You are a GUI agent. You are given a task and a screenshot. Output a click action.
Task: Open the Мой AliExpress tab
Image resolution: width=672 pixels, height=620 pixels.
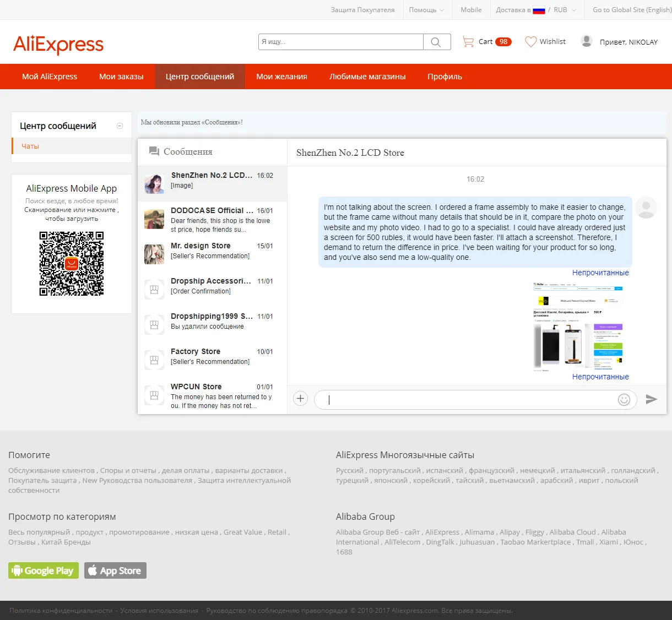coord(50,77)
